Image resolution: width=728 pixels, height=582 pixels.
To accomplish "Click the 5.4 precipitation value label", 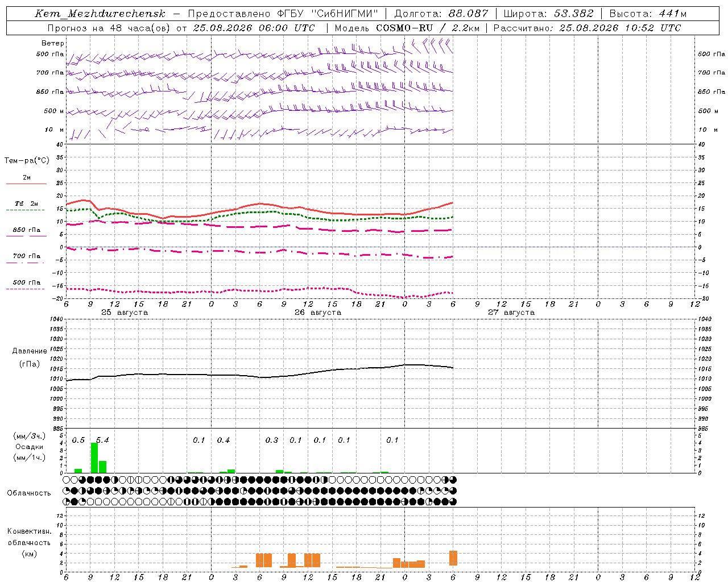I will [102, 440].
